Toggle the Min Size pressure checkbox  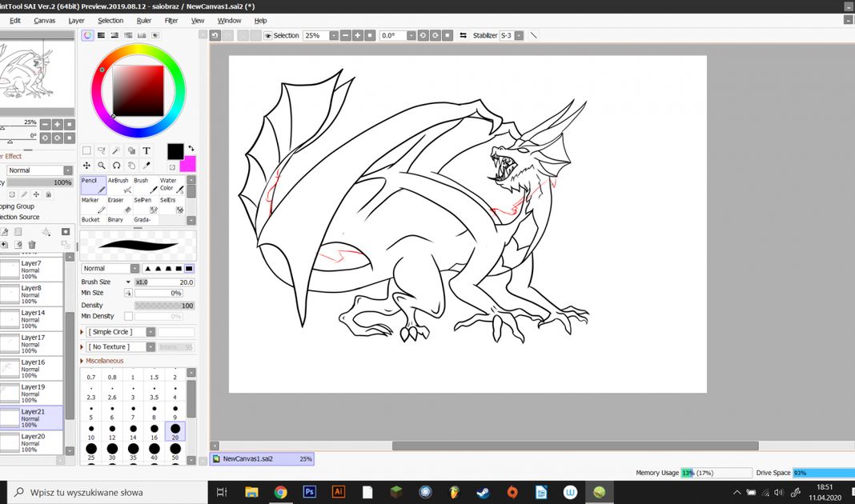point(128,294)
